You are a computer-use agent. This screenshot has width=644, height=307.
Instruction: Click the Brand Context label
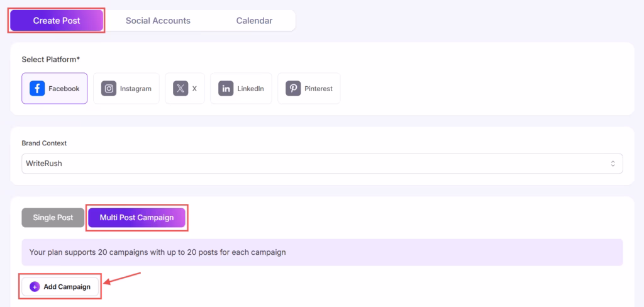(44, 143)
